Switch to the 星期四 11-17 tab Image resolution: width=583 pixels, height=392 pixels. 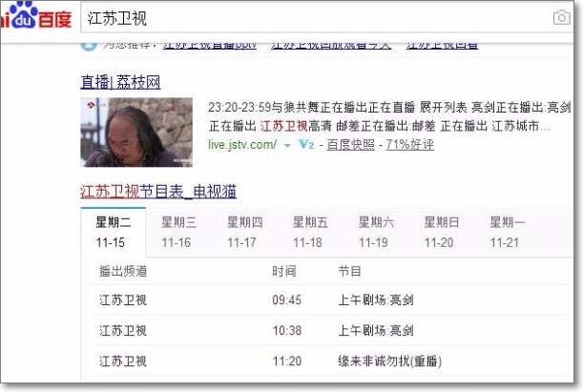click(x=244, y=232)
